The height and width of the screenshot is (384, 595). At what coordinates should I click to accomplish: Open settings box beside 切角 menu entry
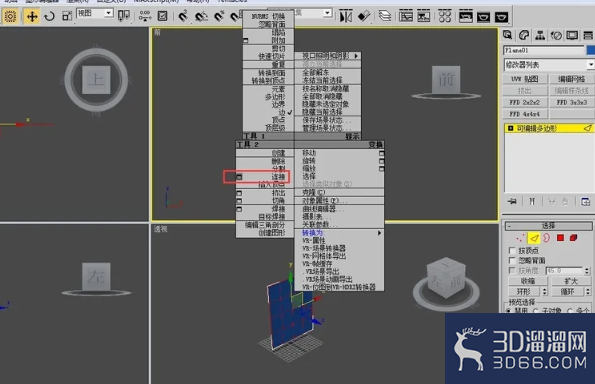(x=239, y=200)
